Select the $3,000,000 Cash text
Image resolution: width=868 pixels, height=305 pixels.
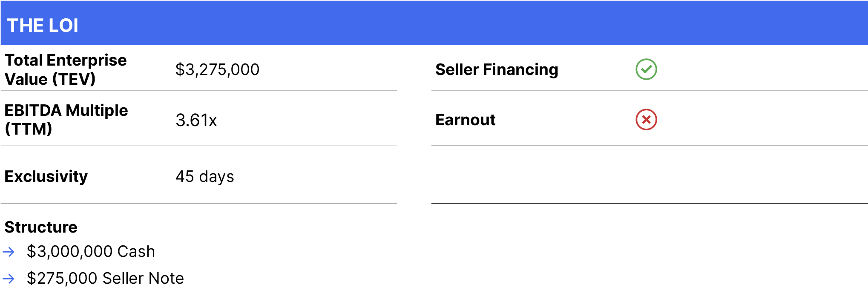[x=91, y=252]
